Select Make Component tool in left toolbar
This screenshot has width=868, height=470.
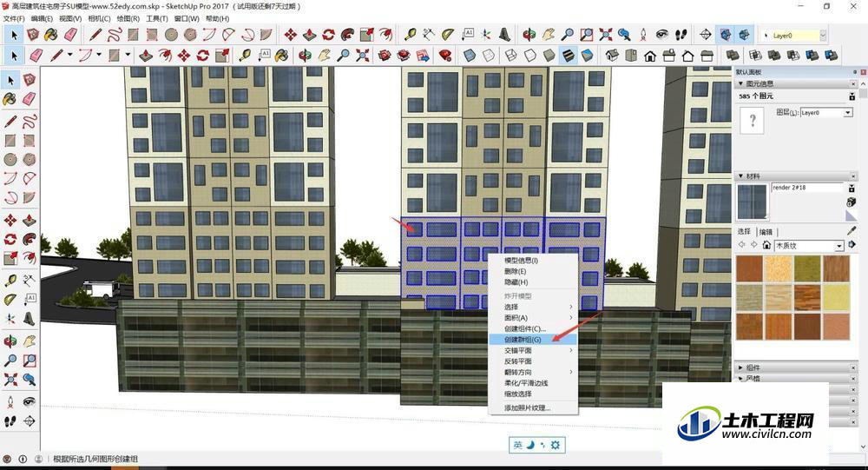click(x=30, y=80)
